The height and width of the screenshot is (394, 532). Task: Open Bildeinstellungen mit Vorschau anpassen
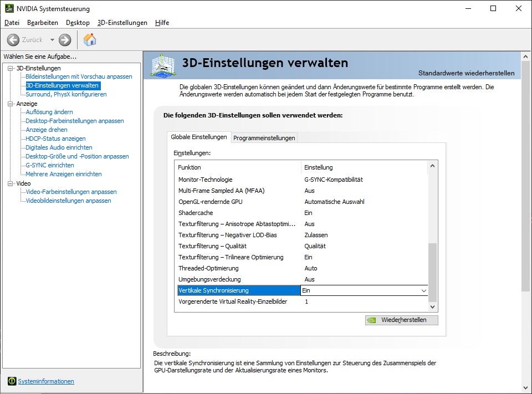(x=79, y=76)
